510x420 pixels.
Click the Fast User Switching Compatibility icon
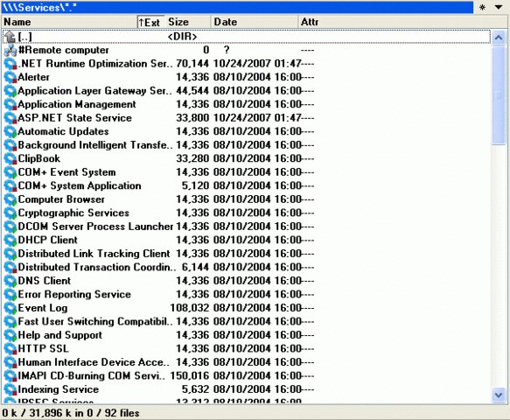click(10, 321)
